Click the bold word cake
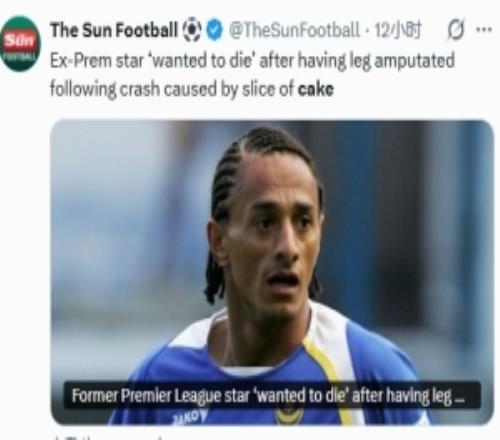 (x=315, y=89)
